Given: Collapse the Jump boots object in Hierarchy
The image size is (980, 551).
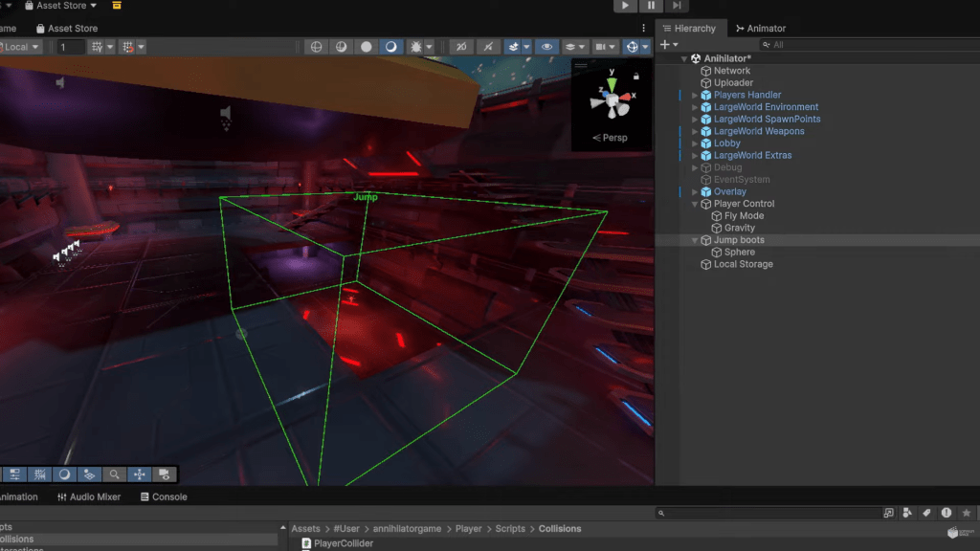Looking at the screenshot, I should [696, 241].
